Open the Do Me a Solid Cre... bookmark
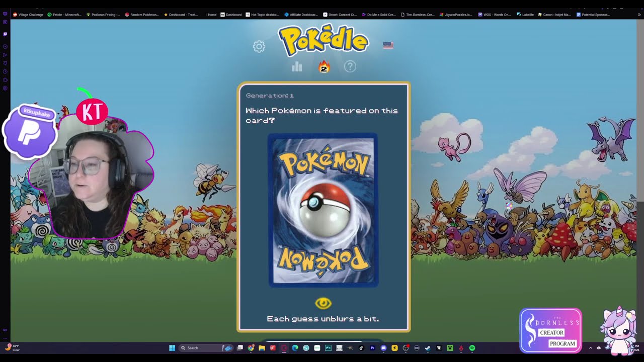This screenshot has width=644, height=362. coord(379,15)
